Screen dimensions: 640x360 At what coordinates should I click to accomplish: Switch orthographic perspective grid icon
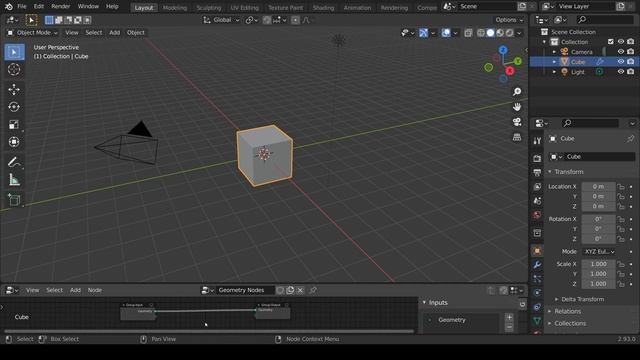[517, 137]
